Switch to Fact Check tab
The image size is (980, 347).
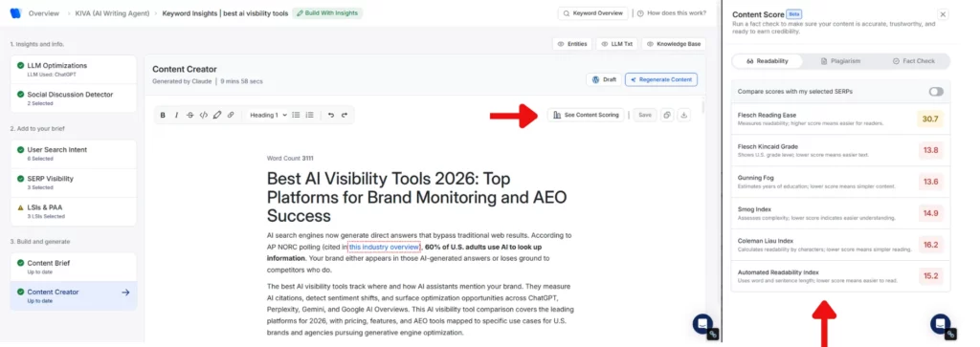point(914,61)
